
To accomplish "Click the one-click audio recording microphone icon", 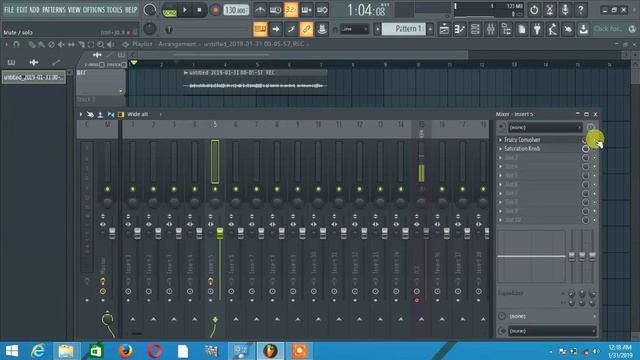I will point(565,10).
